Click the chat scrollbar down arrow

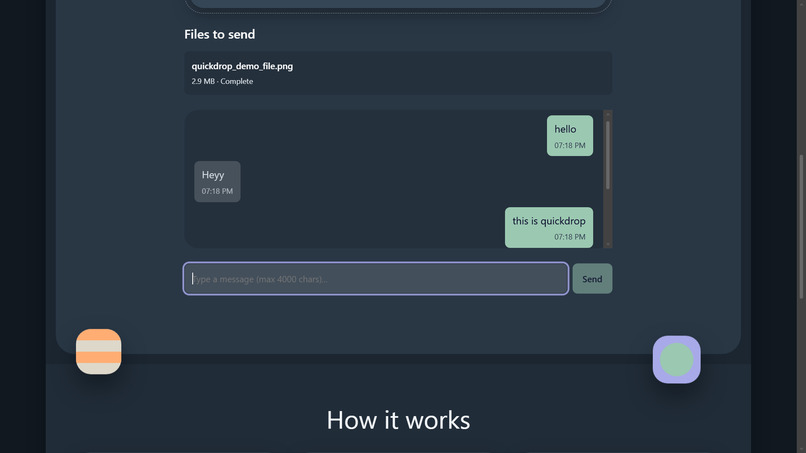click(x=608, y=244)
